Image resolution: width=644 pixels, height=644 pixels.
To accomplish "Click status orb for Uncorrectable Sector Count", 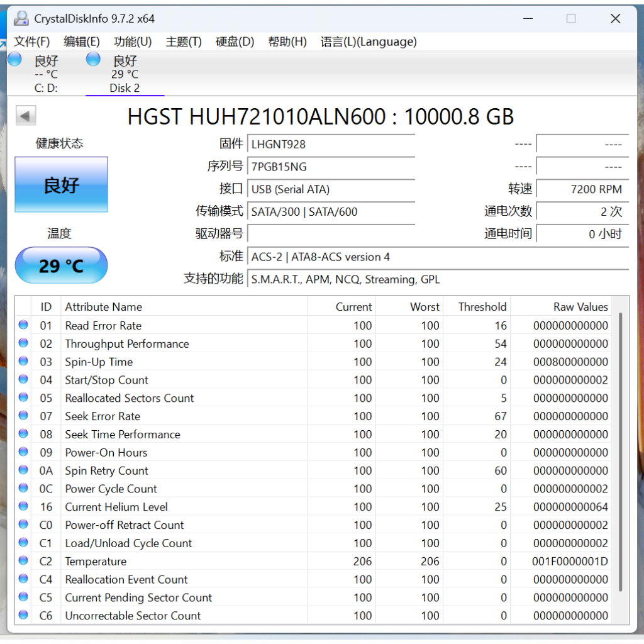I will (x=23, y=615).
